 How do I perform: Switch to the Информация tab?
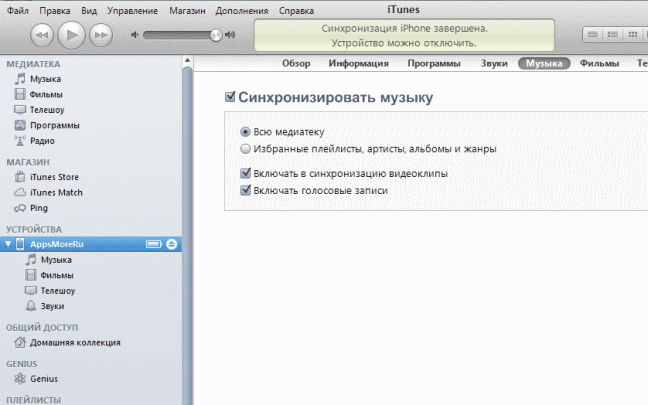point(358,63)
